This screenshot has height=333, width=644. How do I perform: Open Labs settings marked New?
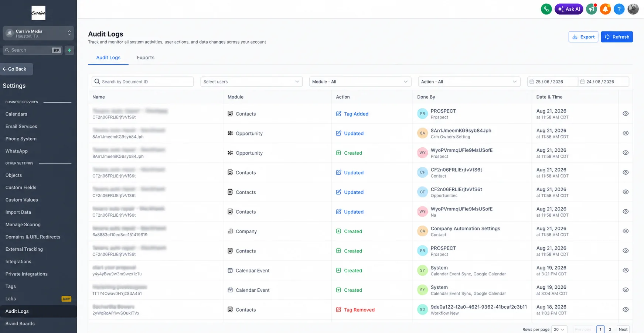coord(38,299)
